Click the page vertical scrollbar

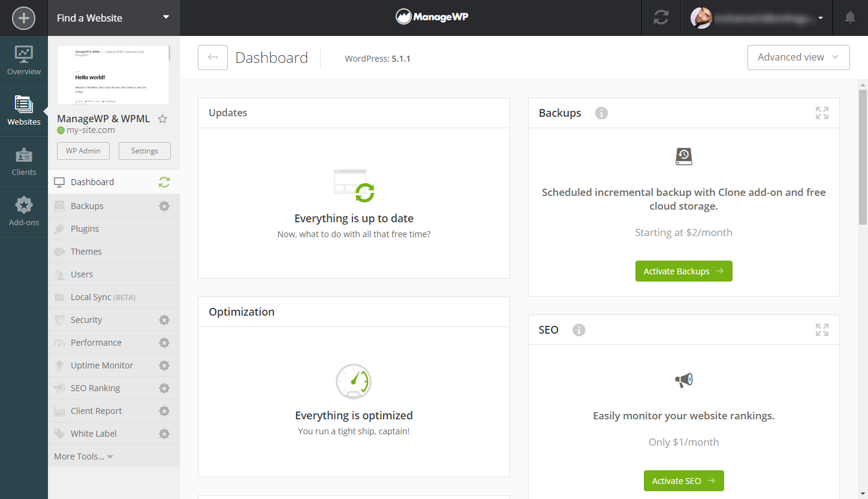pos(863,157)
